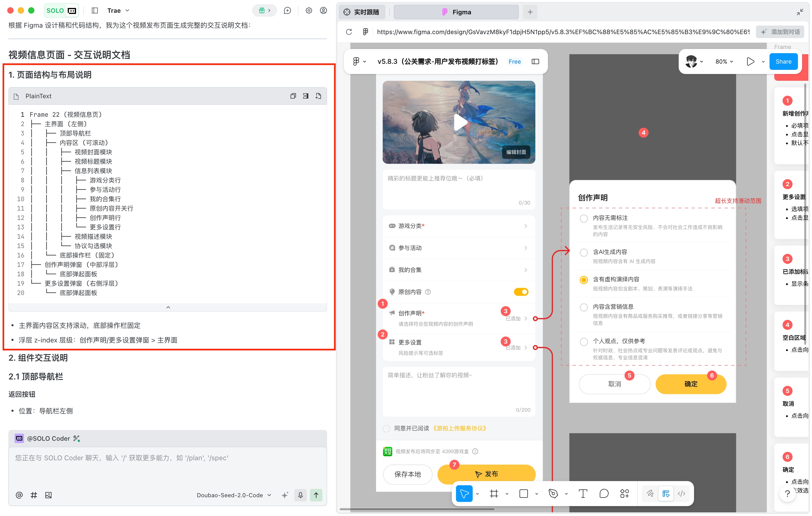The image size is (812, 516).
Task: Reload the Figma browser page
Action: click(349, 32)
